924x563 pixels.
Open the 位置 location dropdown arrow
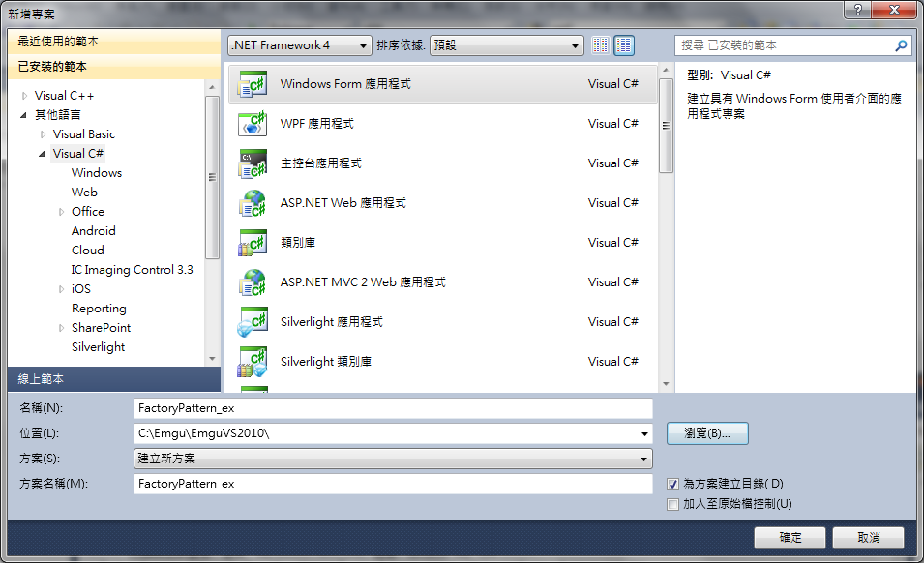(x=644, y=434)
